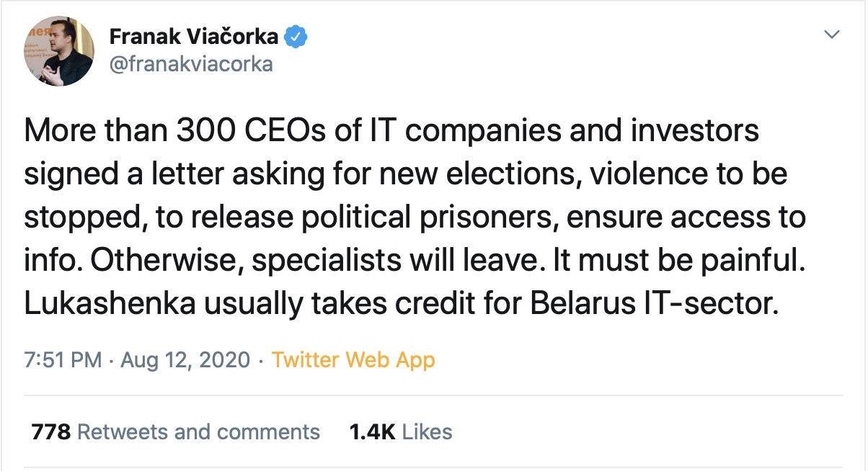
Task: Click the blue verified badge icon
Action: tap(297, 36)
